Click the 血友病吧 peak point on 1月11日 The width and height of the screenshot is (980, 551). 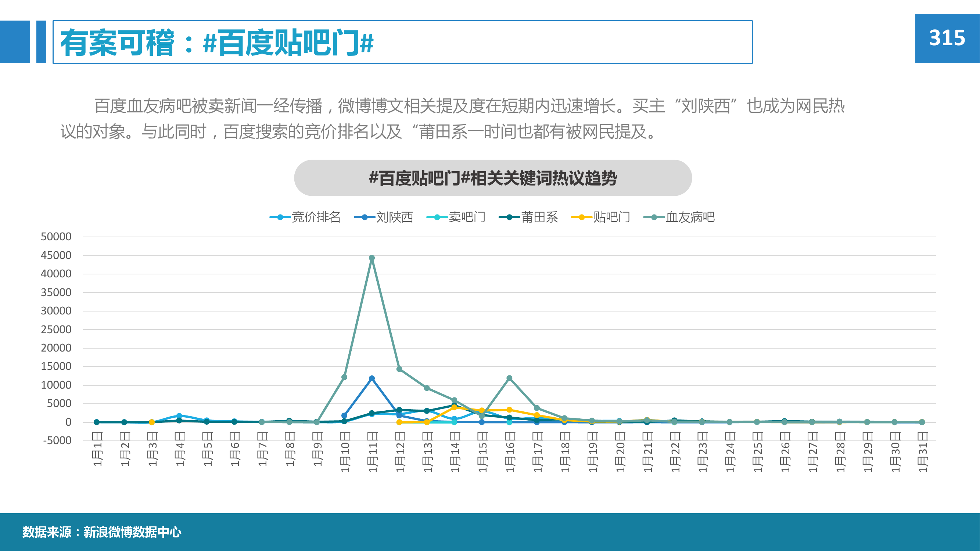coord(372,258)
